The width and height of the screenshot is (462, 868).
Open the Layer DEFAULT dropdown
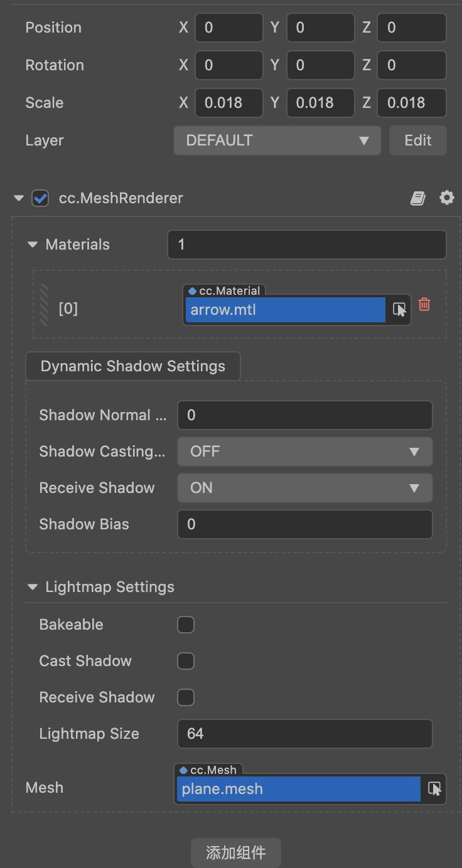point(277,140)
